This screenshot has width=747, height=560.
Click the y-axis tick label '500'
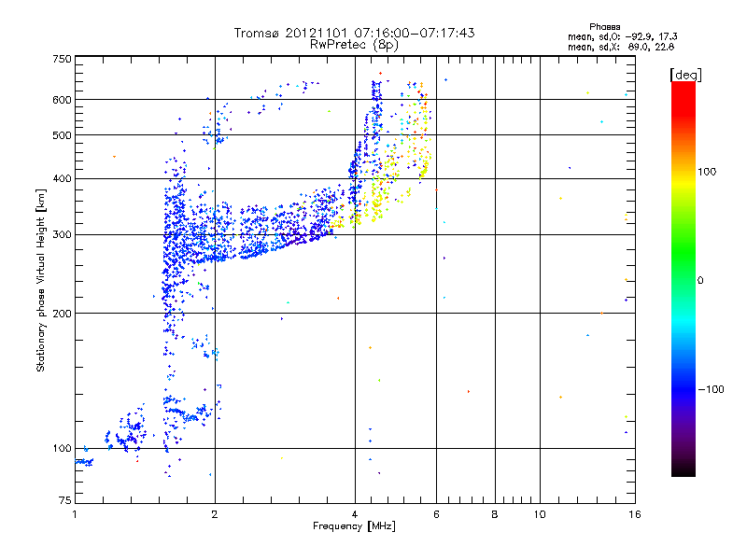62,135
